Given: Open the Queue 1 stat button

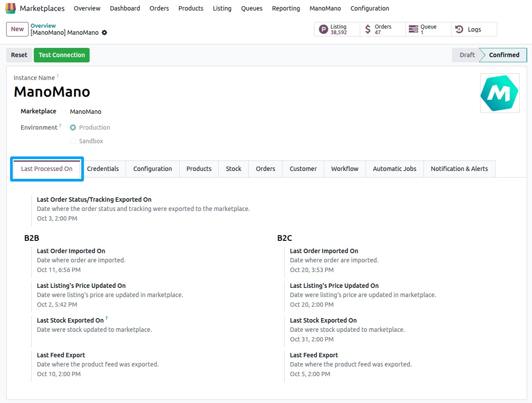Looking at the screenshot, I should (428, 29).
